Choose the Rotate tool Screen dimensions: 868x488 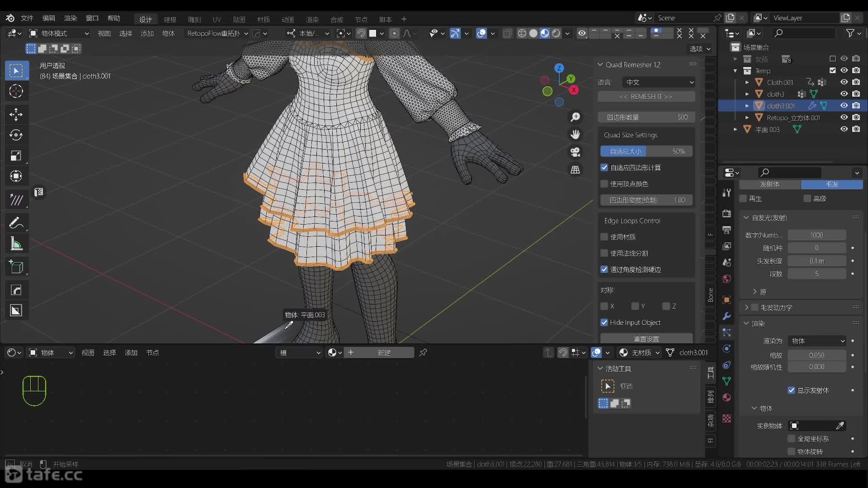point(16,135)
